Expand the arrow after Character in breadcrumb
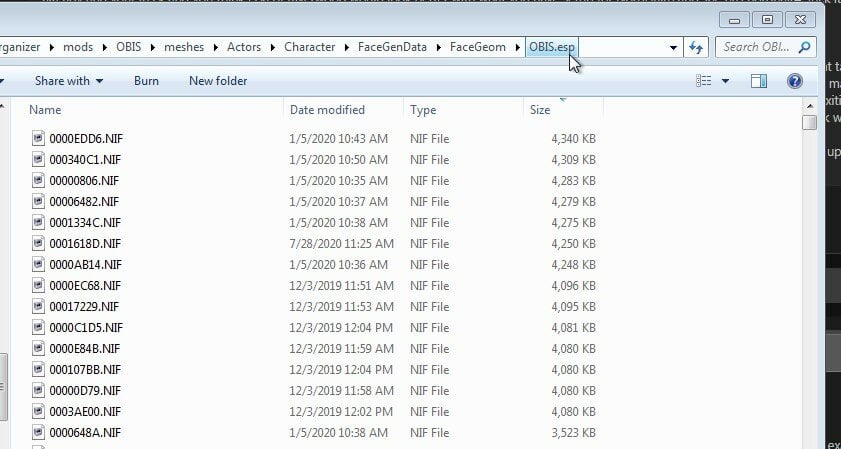 [x=346, y=47]
